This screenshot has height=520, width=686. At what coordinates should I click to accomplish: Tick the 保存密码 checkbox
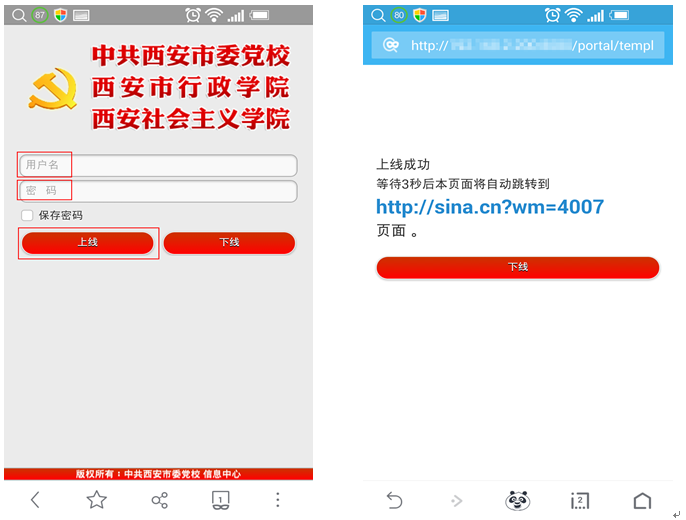pos(27,216)
